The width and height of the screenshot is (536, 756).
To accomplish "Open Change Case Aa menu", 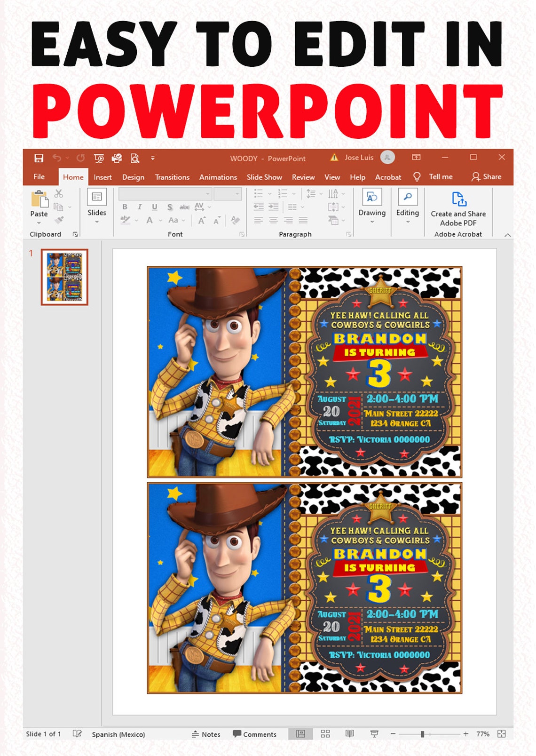I will (177, 220).
